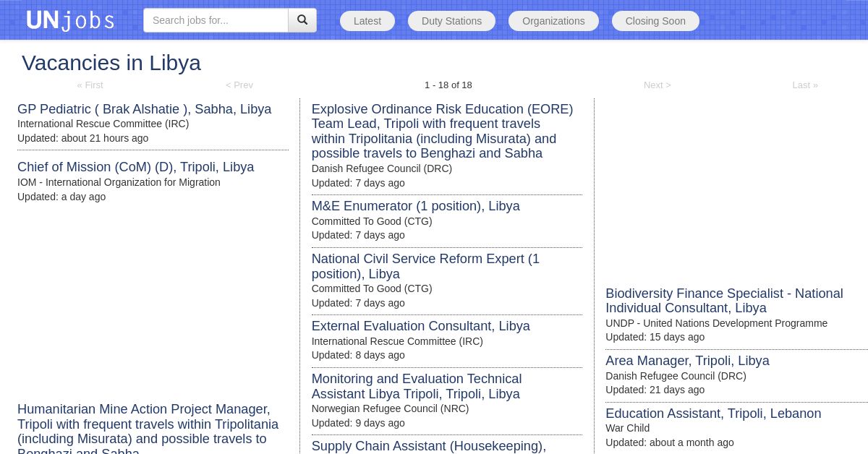Click 'War Child' organization text
This screenshot has height=454, width=868.
[627, 428]
